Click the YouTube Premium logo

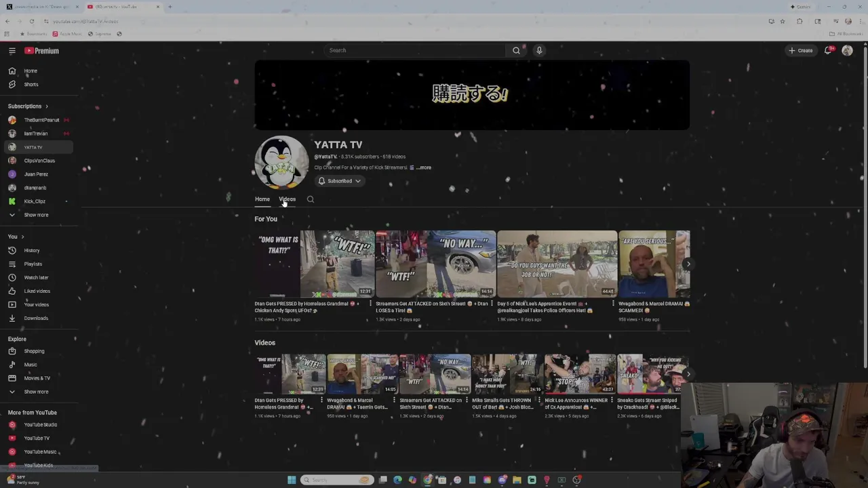(x=42, y=51)
